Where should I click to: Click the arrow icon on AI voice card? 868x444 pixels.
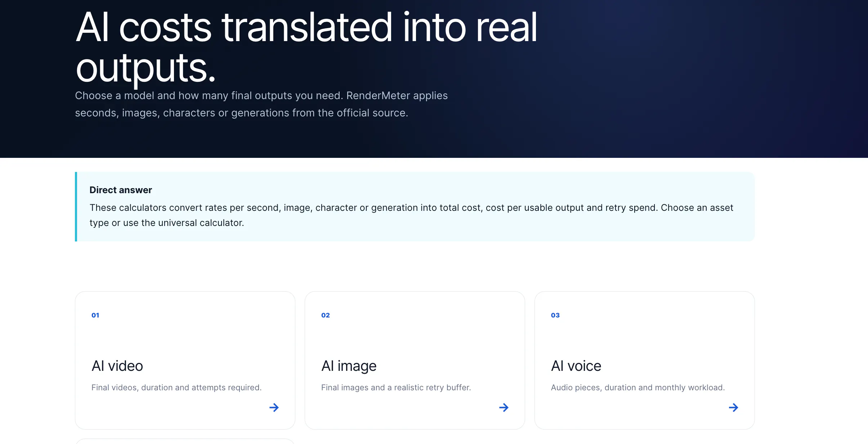[x=734, y=408]
